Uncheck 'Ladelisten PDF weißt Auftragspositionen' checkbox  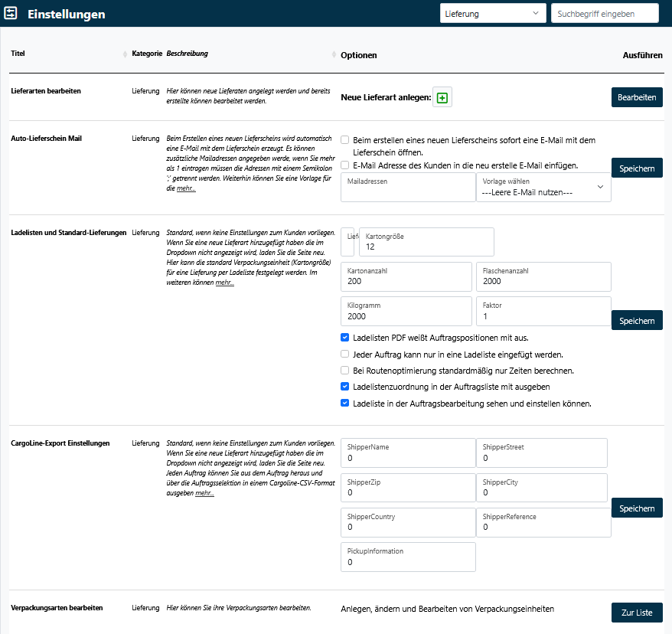pyautogui.click(x=345, y=337)
